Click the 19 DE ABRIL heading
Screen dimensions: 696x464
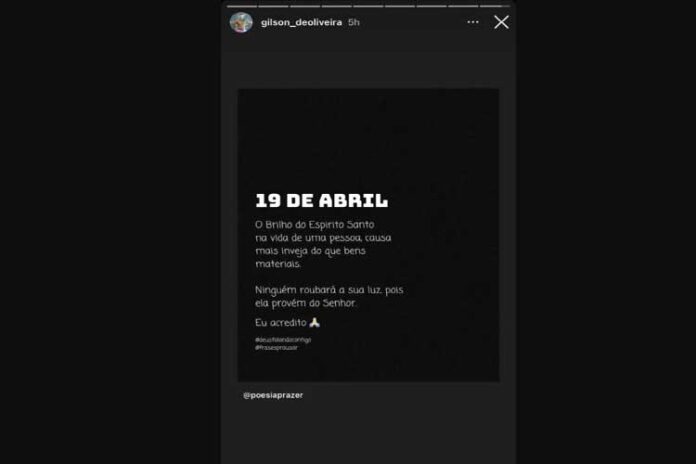[x=321, y=201]
